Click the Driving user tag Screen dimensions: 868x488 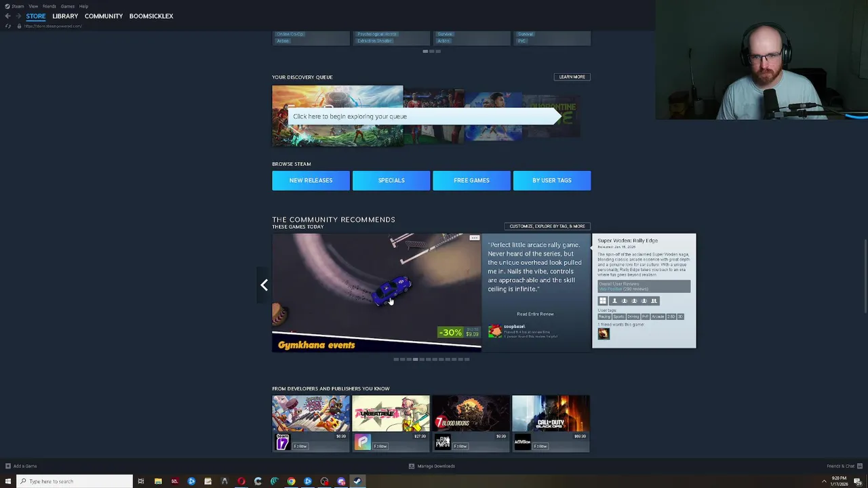point(633,317)
